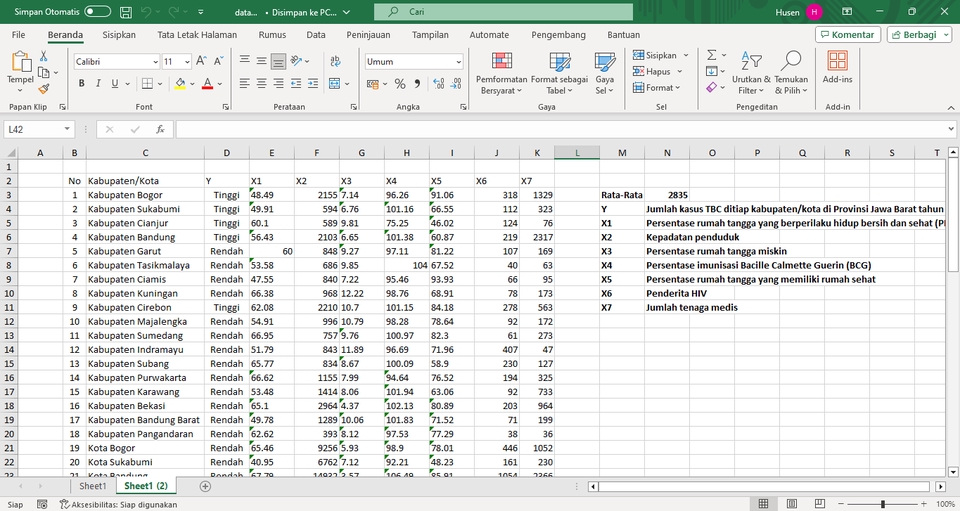Open the Tata Letak Halaman tab
Screen dimensions: 960x511
[197, 35]
